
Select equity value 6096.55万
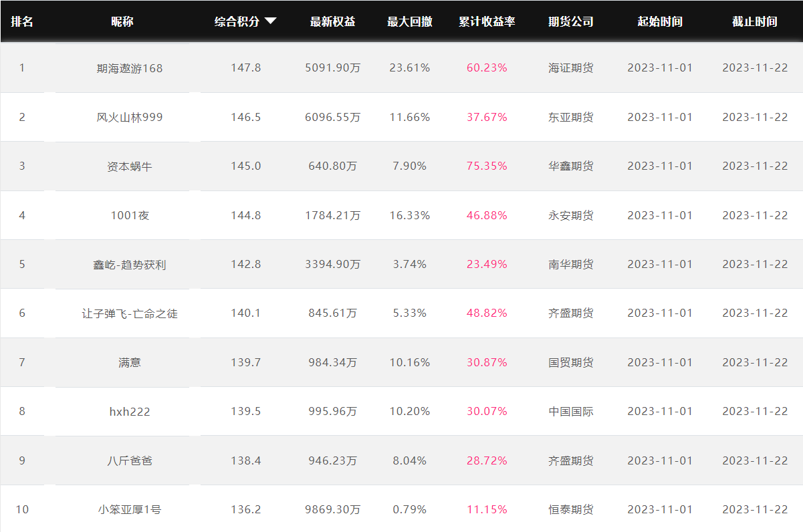[332, 117]
